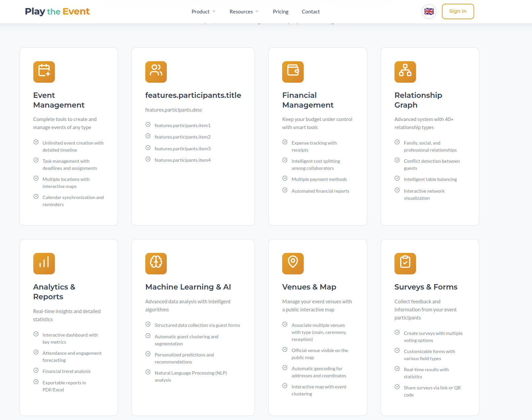Go to the Pricing page
The image size is (532, 420).
[280, 11]
